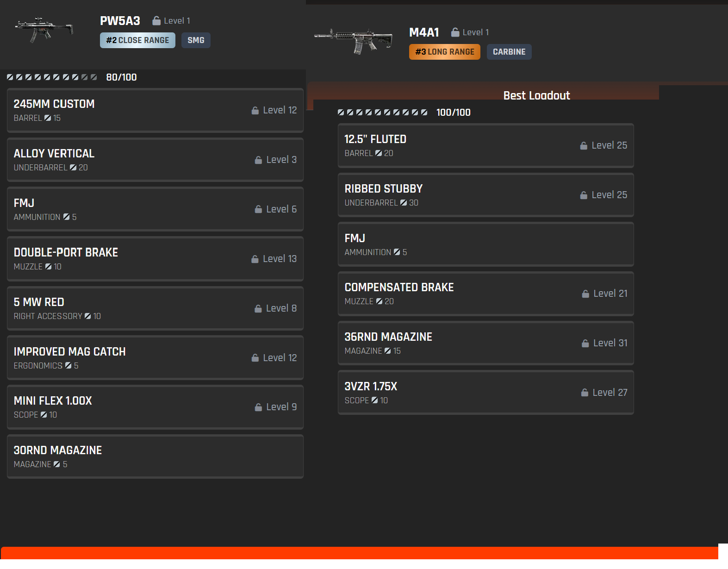Screen dimensions: 728x569
Task: Click the Level 6 lock icon for PW5A3 FMJ
Action: [x=258, y=210]
